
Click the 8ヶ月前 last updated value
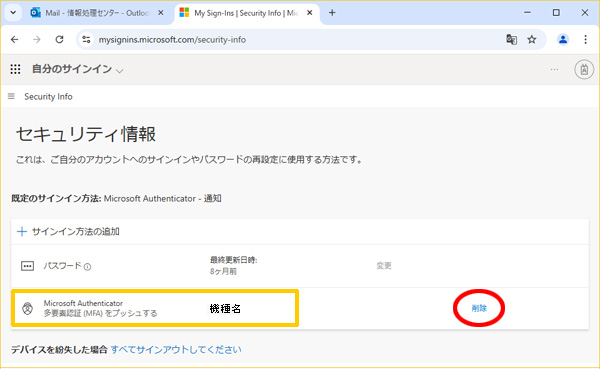(x=223, y=271)
